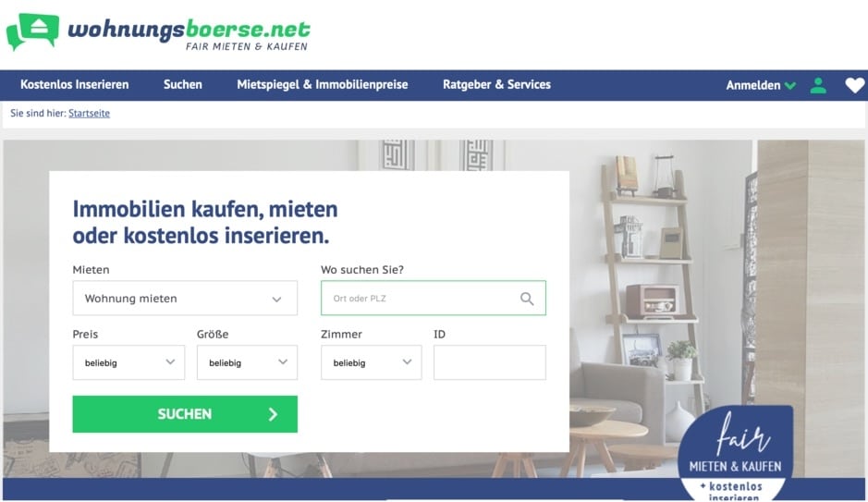Focus the ID input field
The image size is (868, 502).
coord(489,362)
